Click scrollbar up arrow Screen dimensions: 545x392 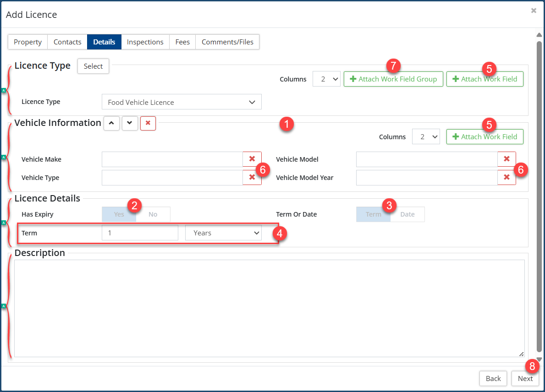539,35
